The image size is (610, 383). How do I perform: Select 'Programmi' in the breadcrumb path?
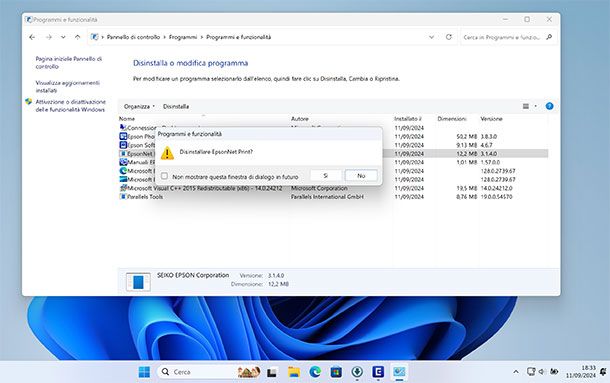pos(183,37)
